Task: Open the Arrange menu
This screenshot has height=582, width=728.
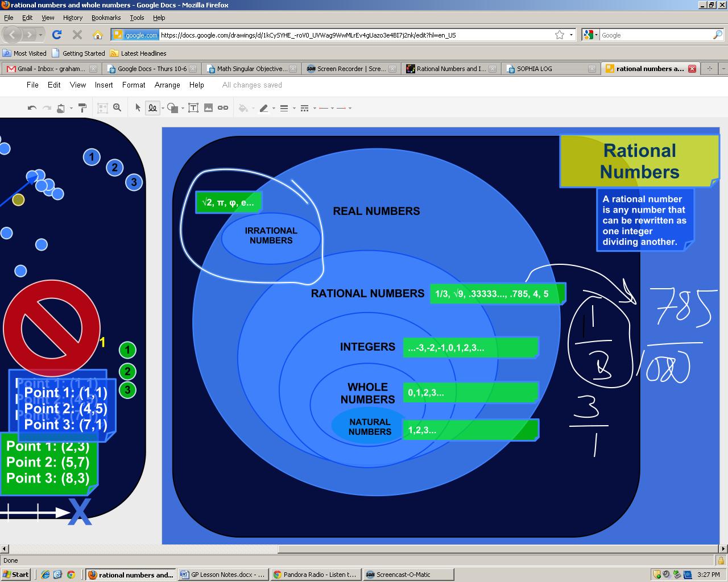Action: coord(167,85)
